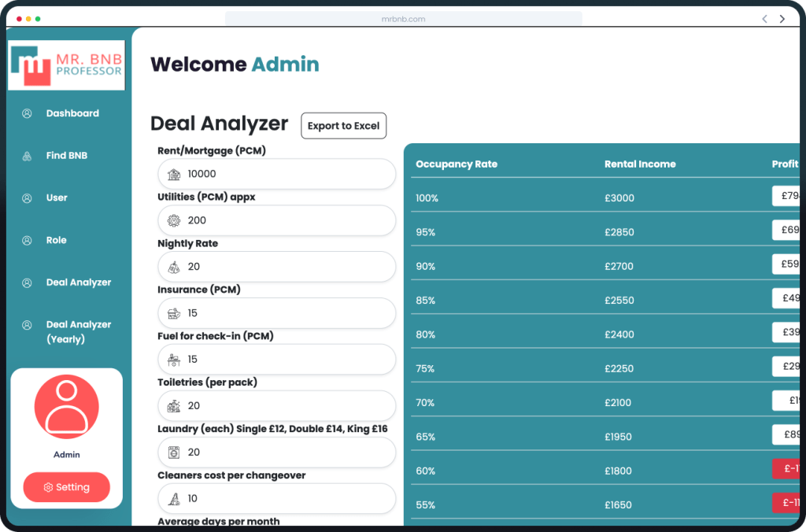Click the mrbnb.com address bar
This screenshot has height=532, width=806.
403,19
